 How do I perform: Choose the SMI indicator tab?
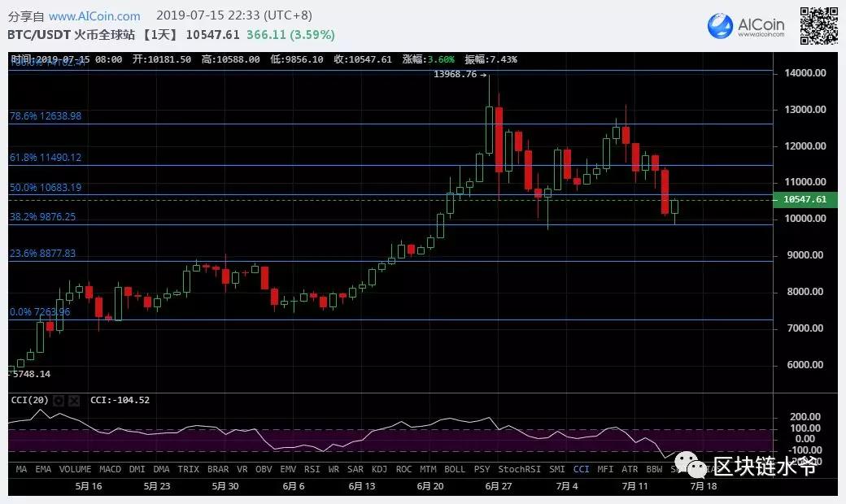coord(556,469)
